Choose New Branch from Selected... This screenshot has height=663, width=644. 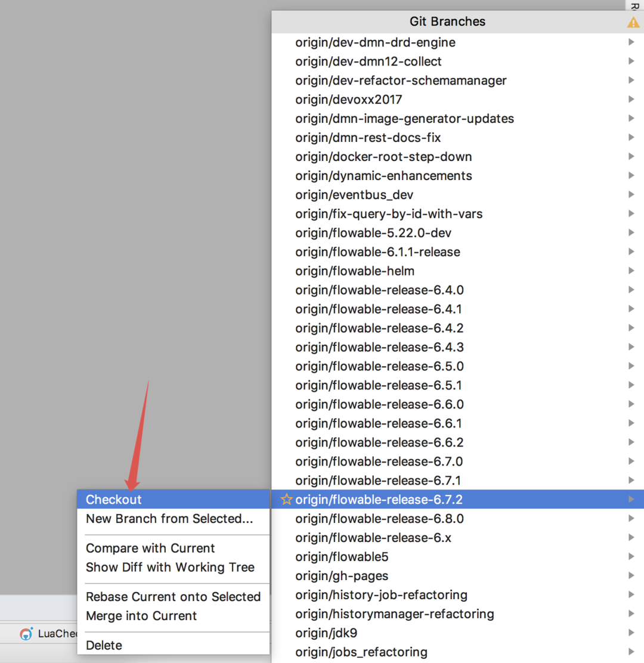[174, 518]
